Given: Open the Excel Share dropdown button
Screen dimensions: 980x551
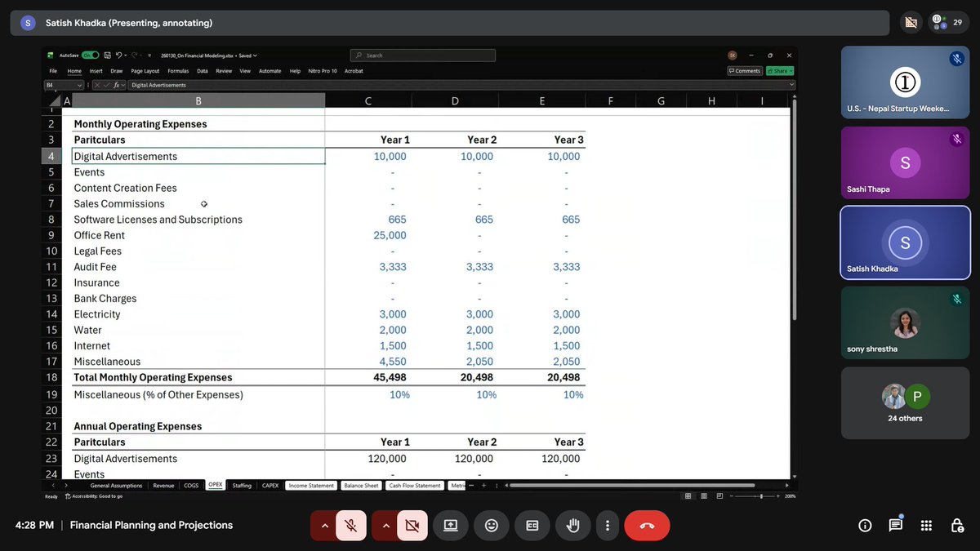Looking at the screenshot, I should 780,71.
